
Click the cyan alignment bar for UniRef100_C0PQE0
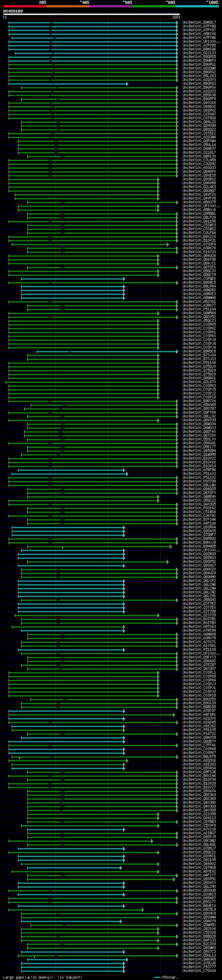[x=73, y=278]
